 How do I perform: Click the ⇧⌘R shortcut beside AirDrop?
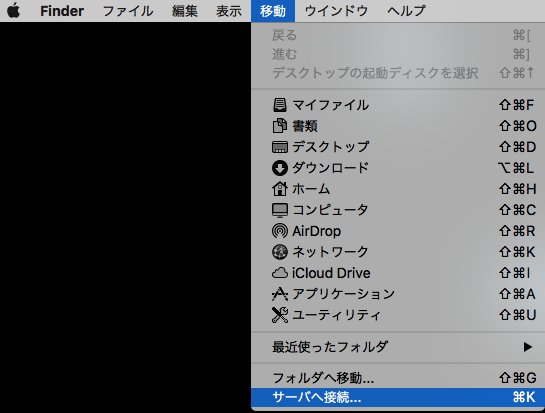pos(517,231)
